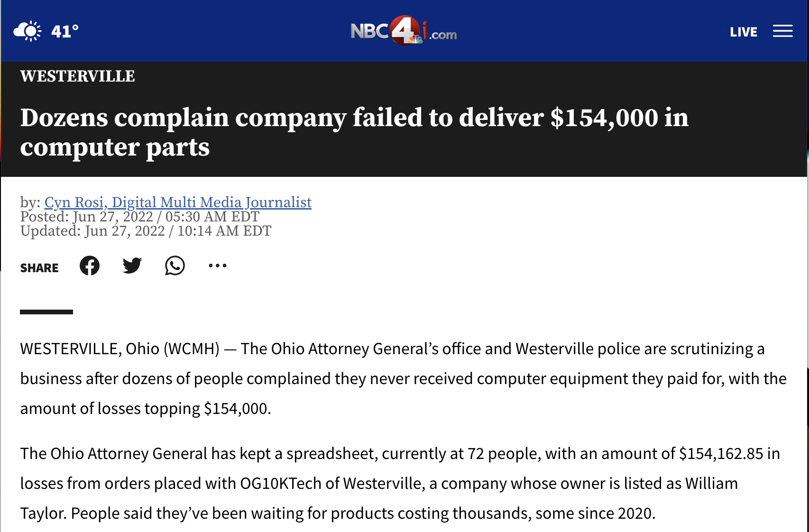Click the black divider bar below share icons
The width and height of the screenshot is (809, 532).
(46, 312)
